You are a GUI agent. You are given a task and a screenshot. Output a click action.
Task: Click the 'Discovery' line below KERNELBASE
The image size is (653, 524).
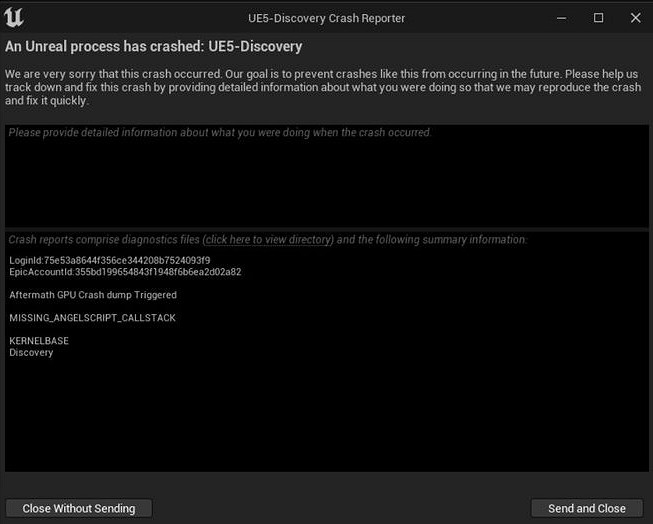coord(32,352)
